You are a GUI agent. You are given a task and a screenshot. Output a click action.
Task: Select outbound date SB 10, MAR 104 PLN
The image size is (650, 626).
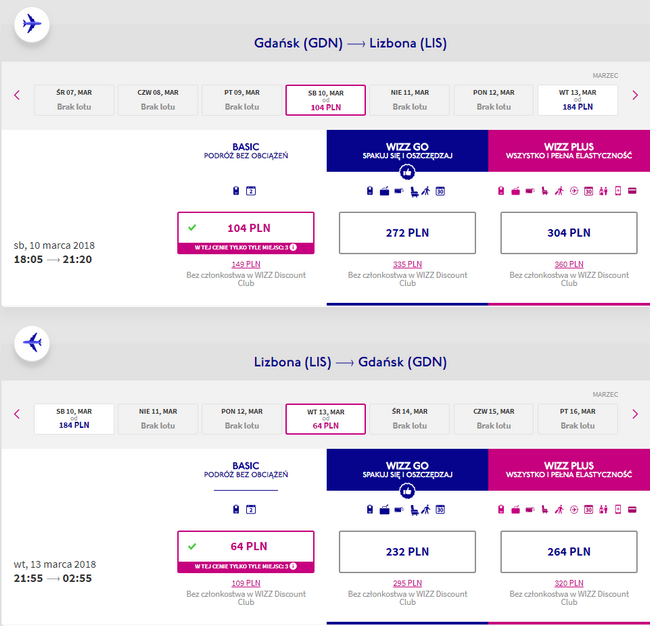point(325,100)
